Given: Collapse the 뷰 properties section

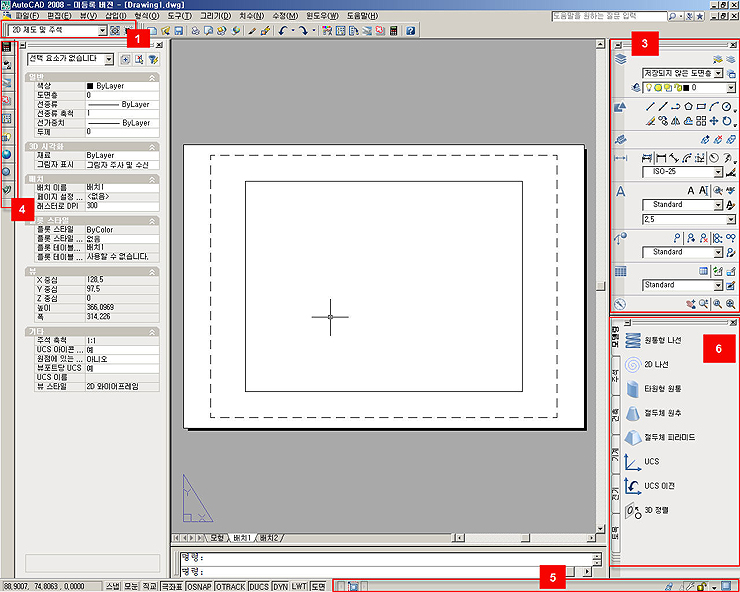Looking at the screenshot, I should pyautogui.click(x=152, y=272).
